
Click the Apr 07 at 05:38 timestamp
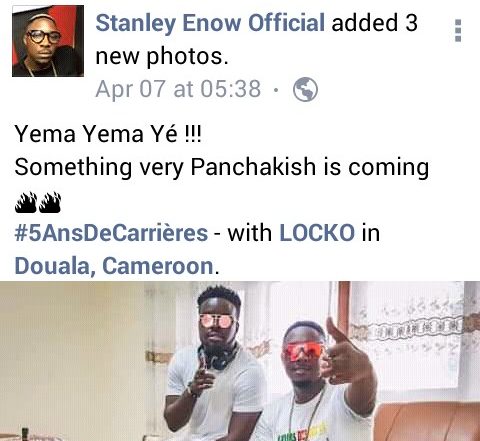pyautogui.click(x=178, y=89)
